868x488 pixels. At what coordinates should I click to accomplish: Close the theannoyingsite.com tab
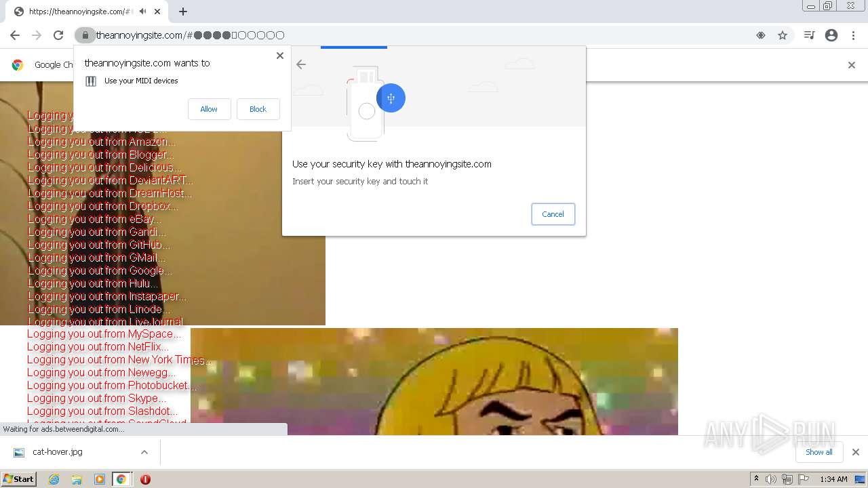[157, 12]
